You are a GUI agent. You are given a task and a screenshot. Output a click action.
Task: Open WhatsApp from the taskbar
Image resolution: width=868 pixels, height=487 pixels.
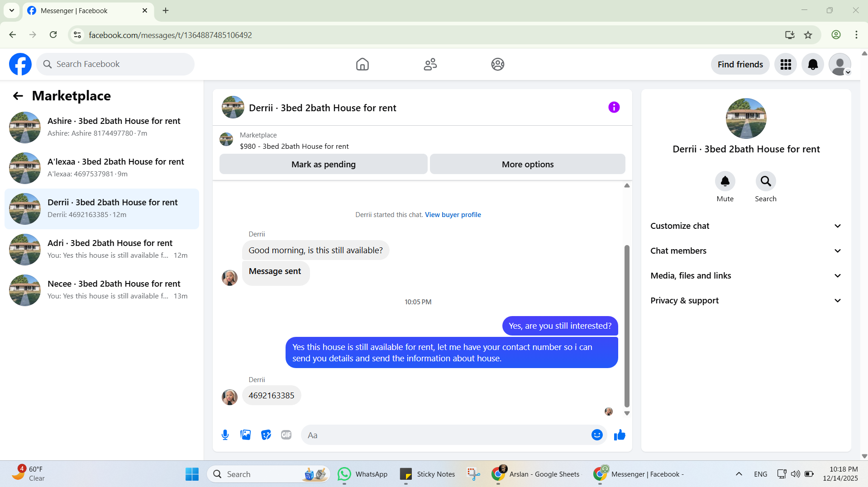pyautogui.click(x=363, y=474)
